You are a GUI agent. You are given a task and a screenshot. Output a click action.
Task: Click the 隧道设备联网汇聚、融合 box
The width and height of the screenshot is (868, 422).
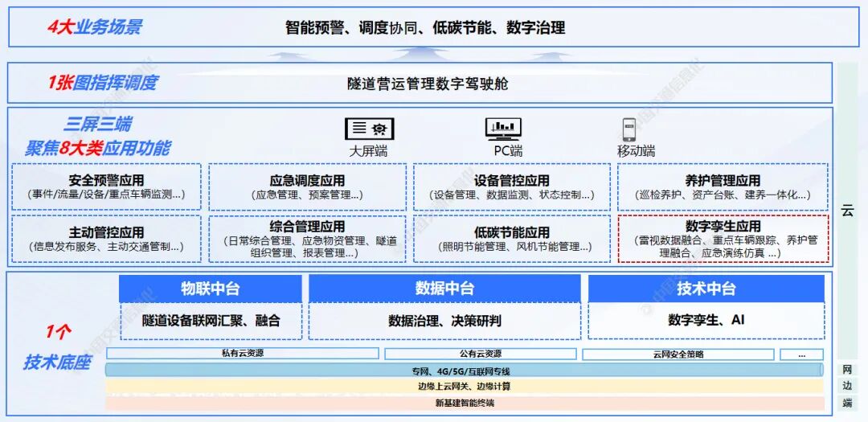point(211,322)
